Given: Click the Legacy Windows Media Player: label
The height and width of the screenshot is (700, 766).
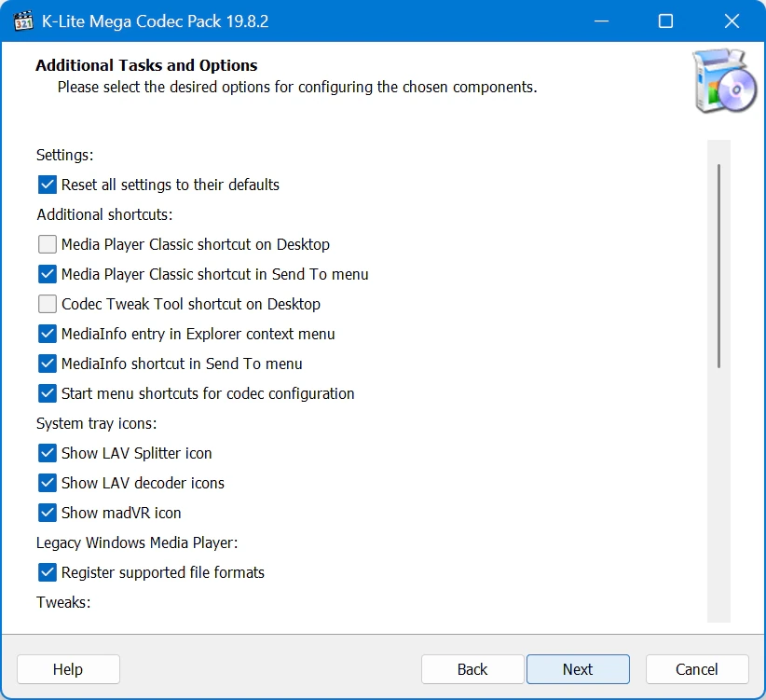Looking at the screenshot, I should coord(137,542).
